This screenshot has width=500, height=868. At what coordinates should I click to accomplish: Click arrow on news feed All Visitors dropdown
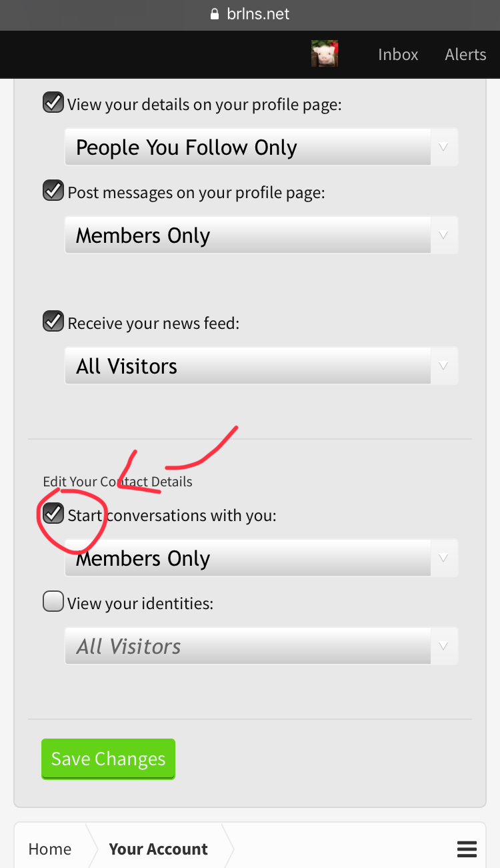tap(444, 366)
